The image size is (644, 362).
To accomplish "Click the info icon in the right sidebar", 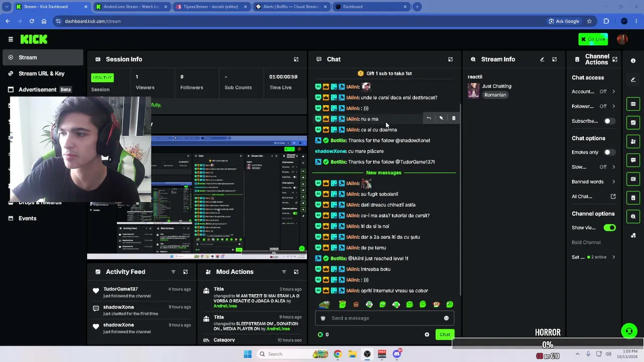I will pyautogui.click(x=633, y=61).
